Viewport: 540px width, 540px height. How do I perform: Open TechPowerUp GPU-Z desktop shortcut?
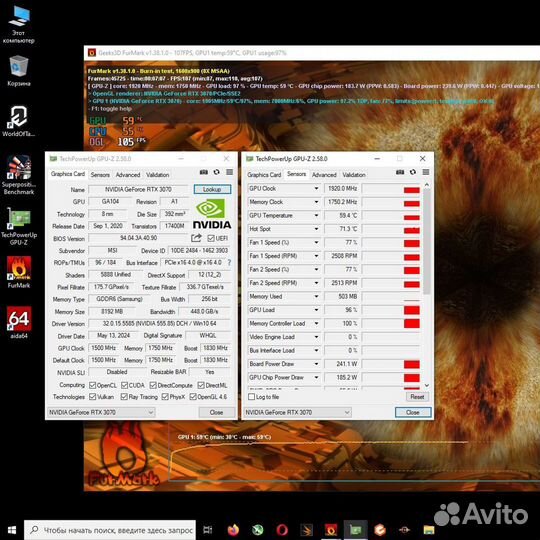19,226
